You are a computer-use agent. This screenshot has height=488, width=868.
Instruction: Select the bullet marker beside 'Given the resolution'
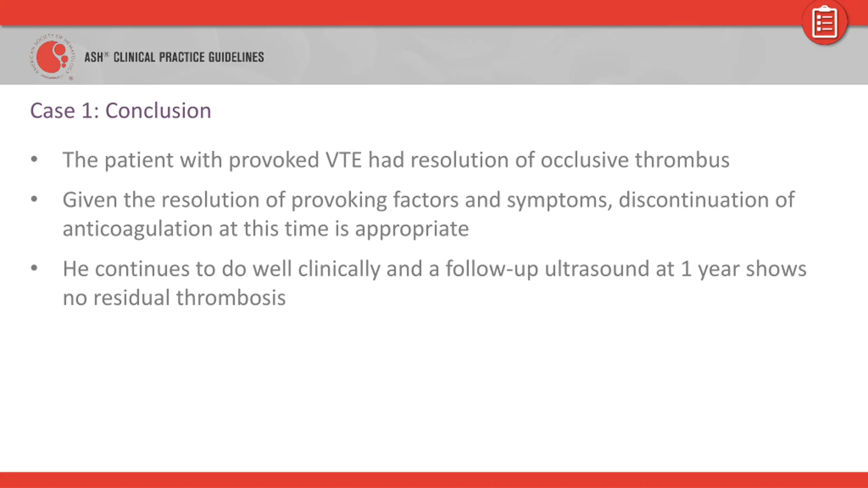tap(34, 199)
